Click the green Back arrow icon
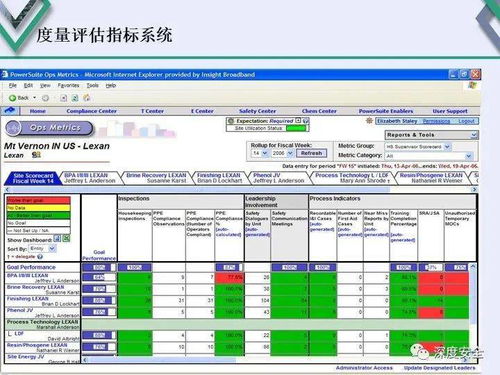 click(13, 98)
